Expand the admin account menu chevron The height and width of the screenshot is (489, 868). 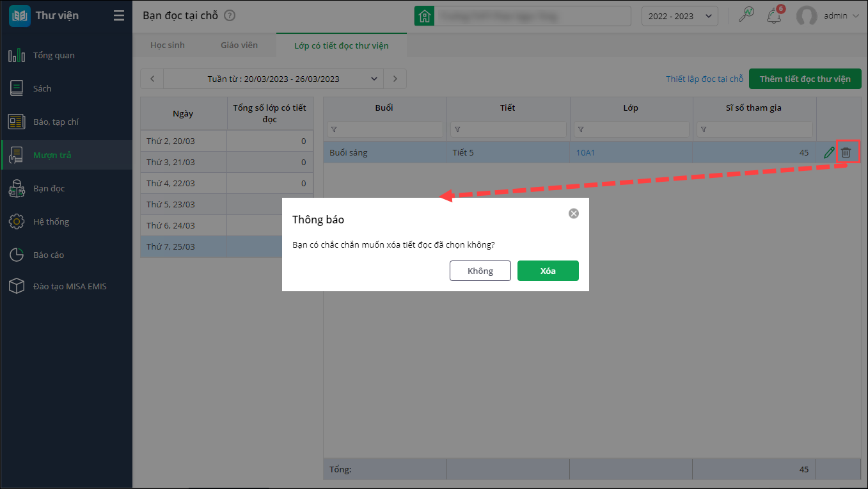click(855, 16)
